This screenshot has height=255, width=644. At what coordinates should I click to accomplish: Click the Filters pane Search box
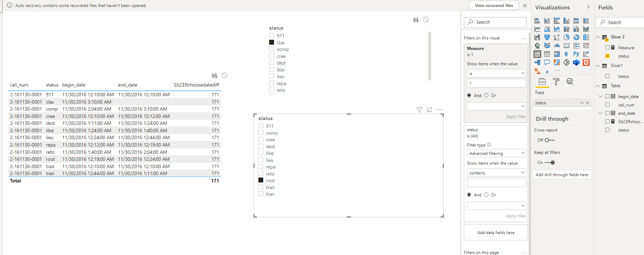point(495,22)
